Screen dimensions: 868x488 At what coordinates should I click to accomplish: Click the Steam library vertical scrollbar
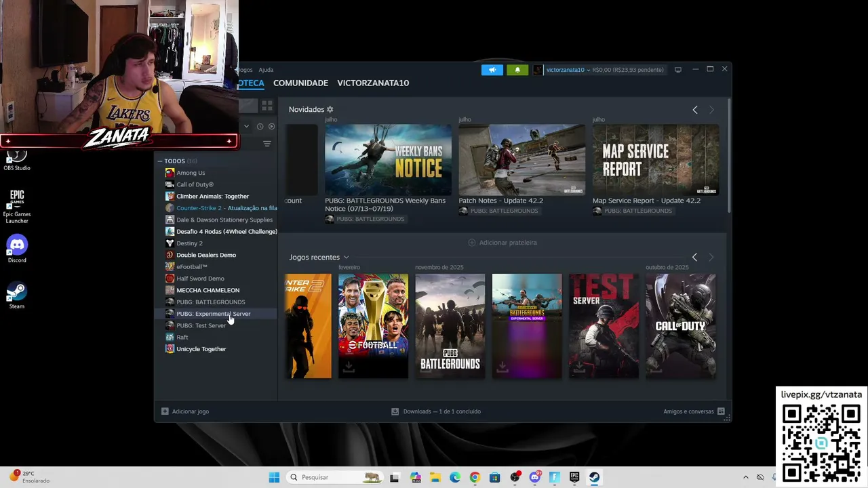point(729,155)
